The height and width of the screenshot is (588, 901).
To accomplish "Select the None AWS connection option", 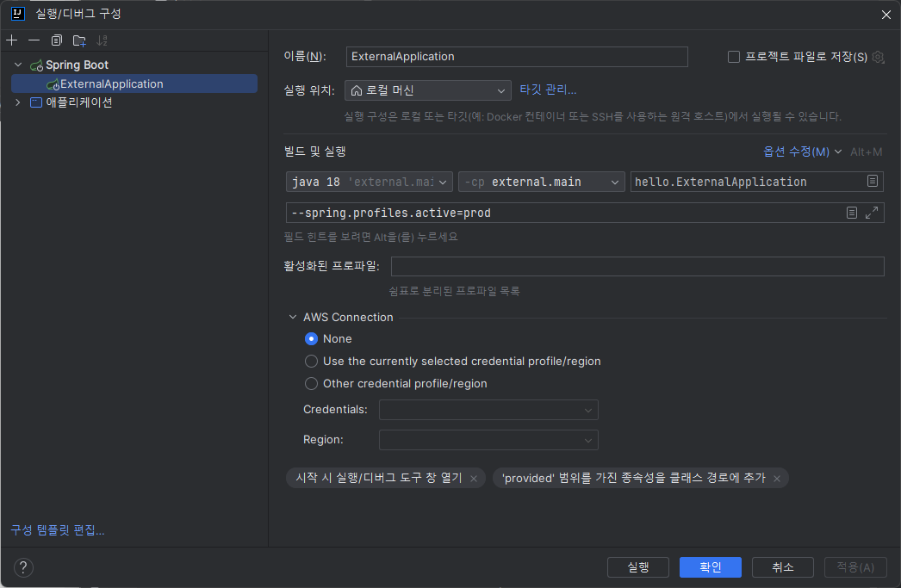I will 311,339.
